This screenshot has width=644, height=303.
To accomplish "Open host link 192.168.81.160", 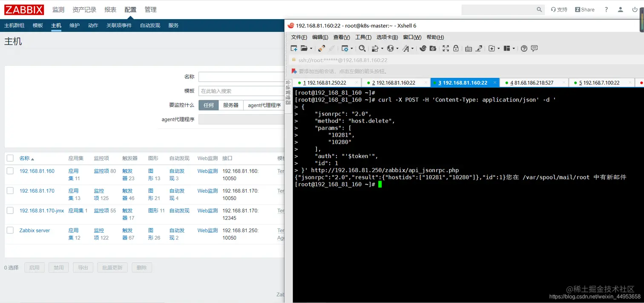I will (37, 171).
